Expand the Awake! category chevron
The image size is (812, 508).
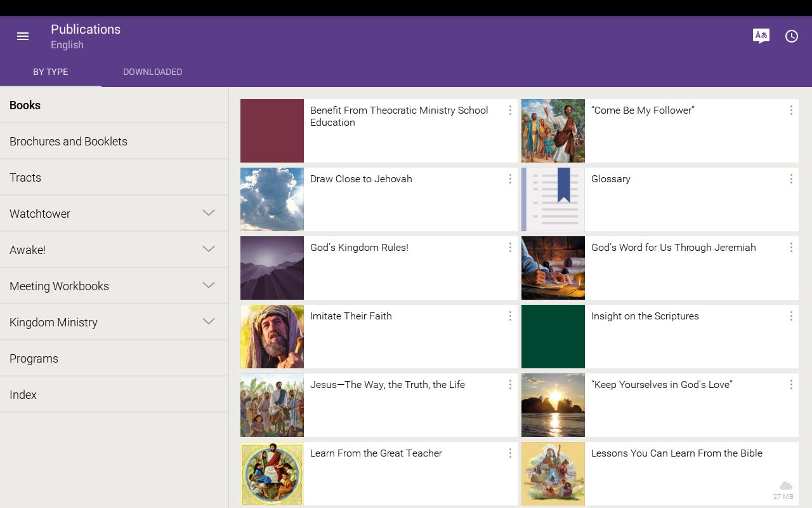tap(209, 250)
